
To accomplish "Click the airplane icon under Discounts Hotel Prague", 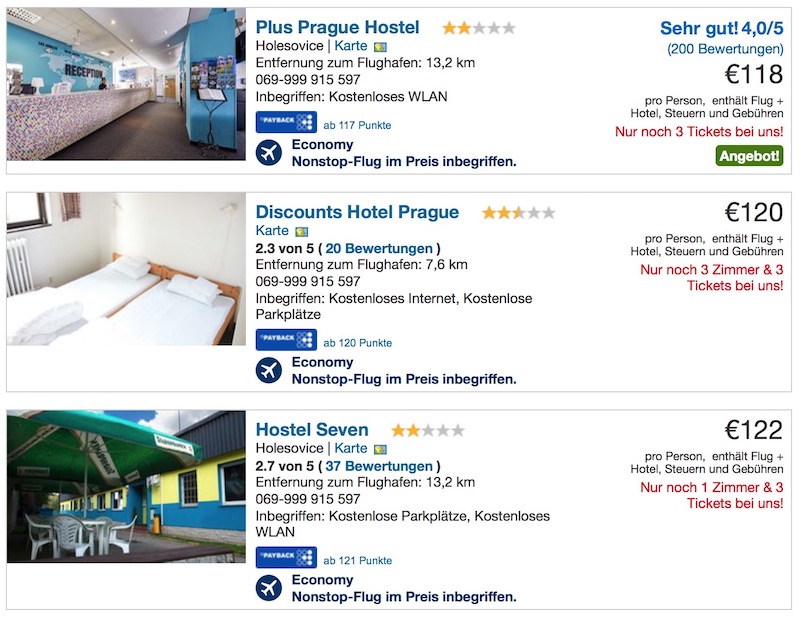I will (x=269, y=370).
